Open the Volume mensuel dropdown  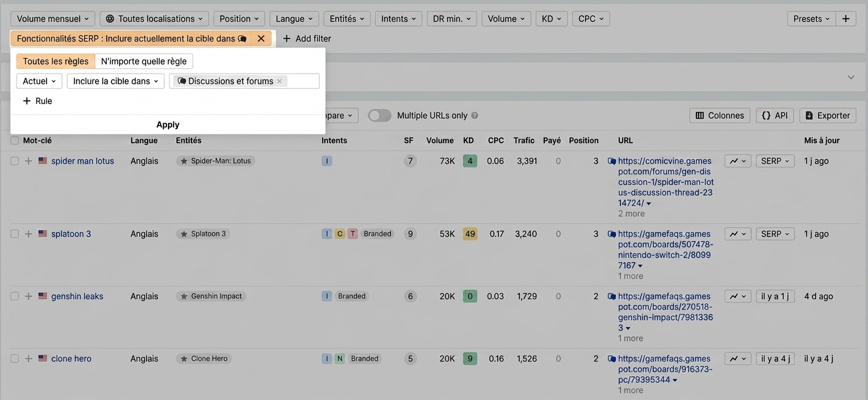pos(53,19)
